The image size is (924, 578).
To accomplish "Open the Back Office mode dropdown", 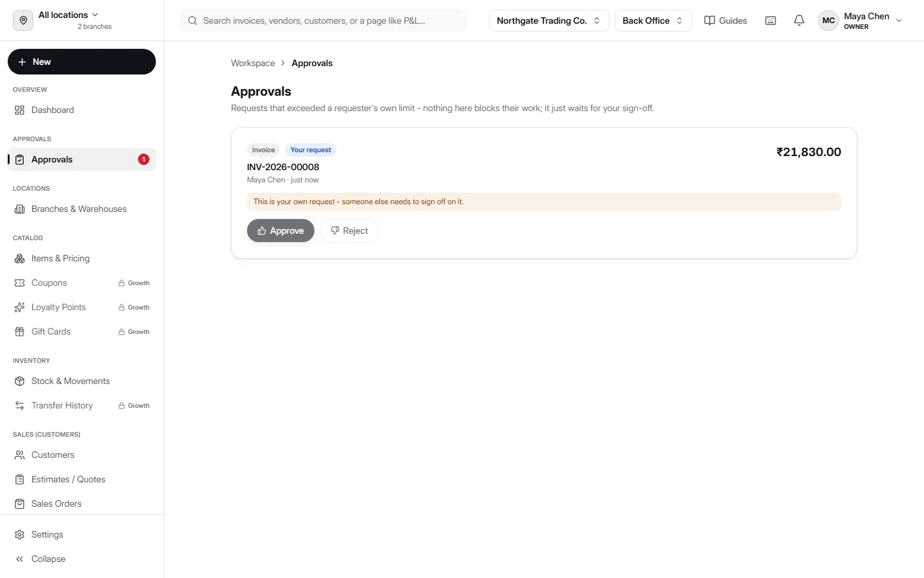I will (653, 21).
